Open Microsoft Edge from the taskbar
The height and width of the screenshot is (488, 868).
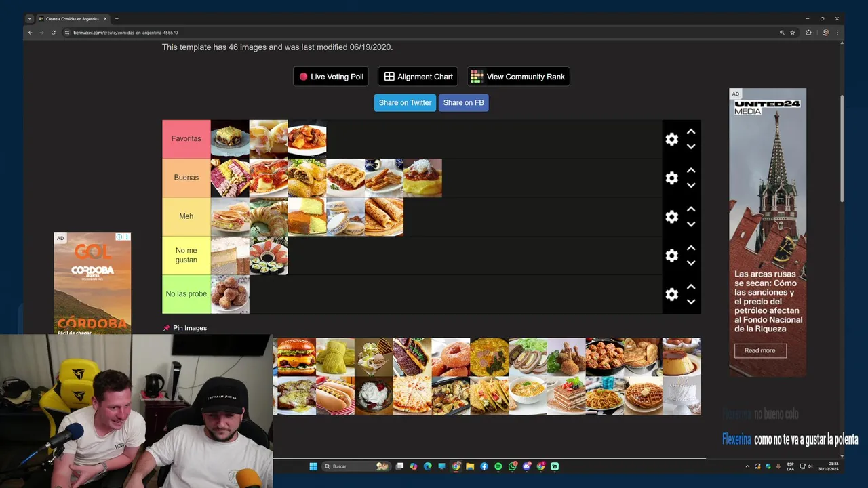pyautogui.click(x=428, y=466)
